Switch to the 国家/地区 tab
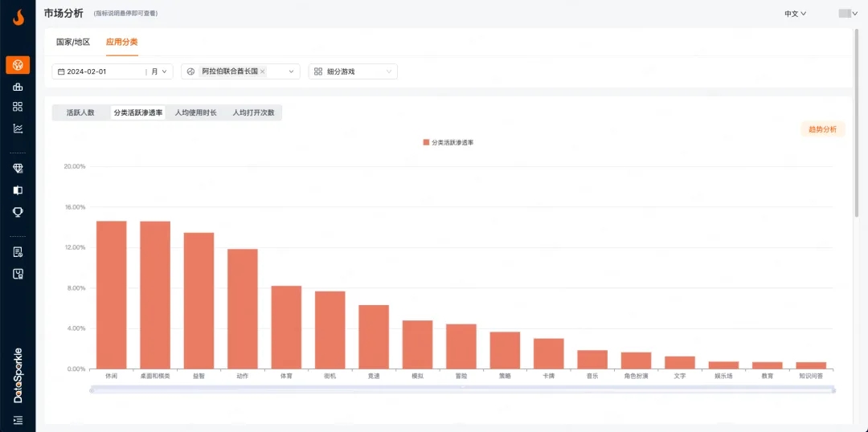868x432 pixels. click(x=73, y=42)
